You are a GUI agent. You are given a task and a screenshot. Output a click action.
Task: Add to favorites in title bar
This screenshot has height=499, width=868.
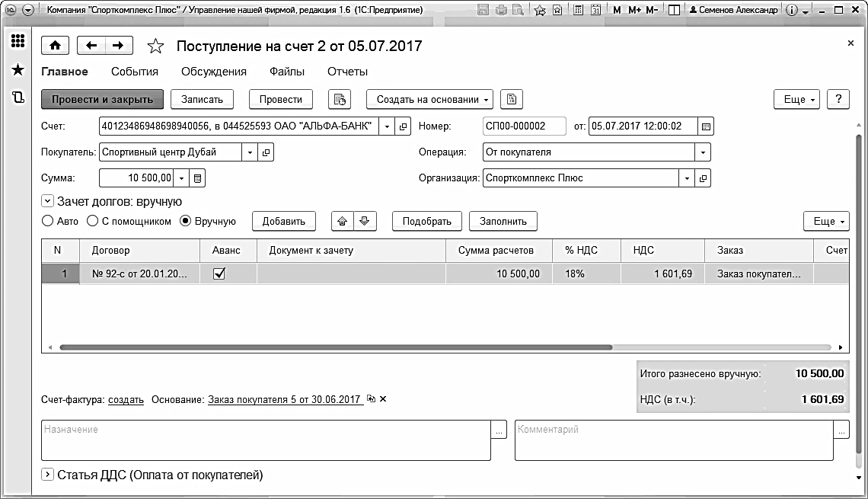pyautogui.click(x=540, y=10)
